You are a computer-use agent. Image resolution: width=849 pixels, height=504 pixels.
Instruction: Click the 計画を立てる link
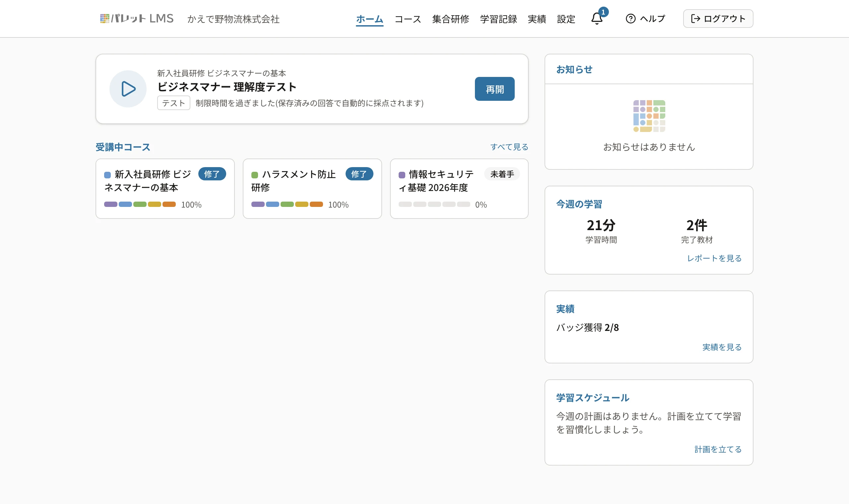(x=718, y=449)
